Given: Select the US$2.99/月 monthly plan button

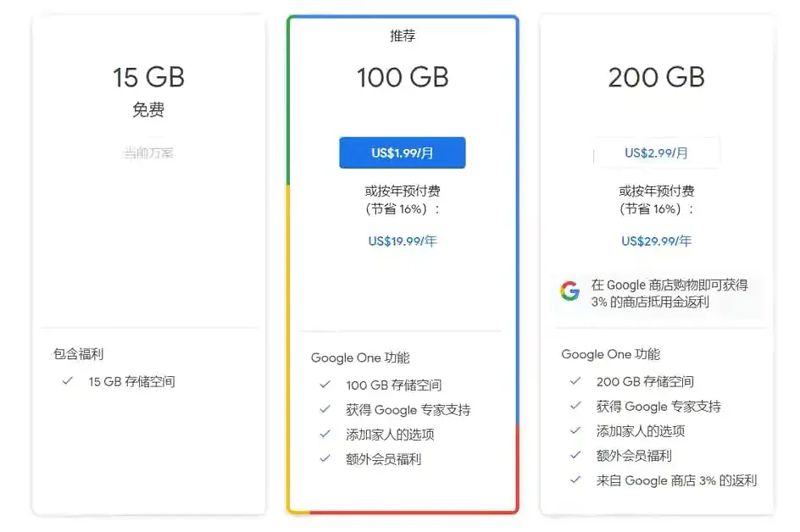Looking at the screenshot, I should click(657, 152).
